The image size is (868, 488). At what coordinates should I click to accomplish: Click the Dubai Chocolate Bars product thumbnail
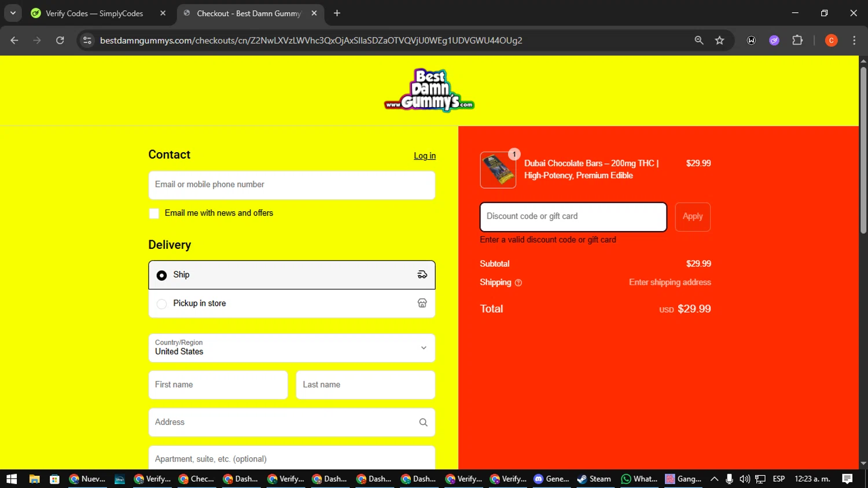click(498, 170)
